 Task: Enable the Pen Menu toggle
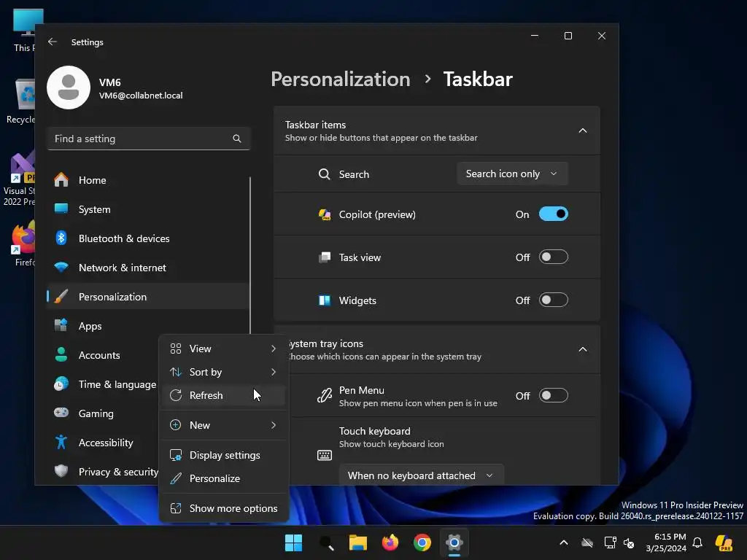[x=553, y=395]
